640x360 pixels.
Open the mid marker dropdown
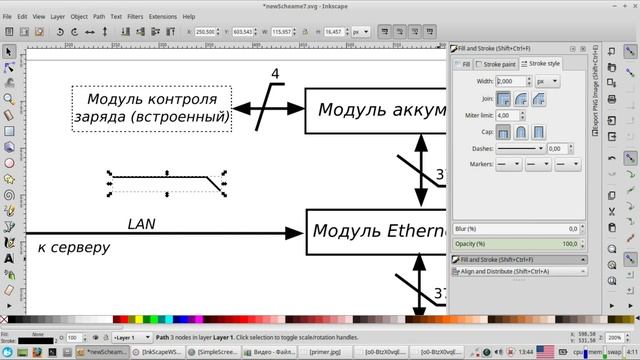pos(538,164)
